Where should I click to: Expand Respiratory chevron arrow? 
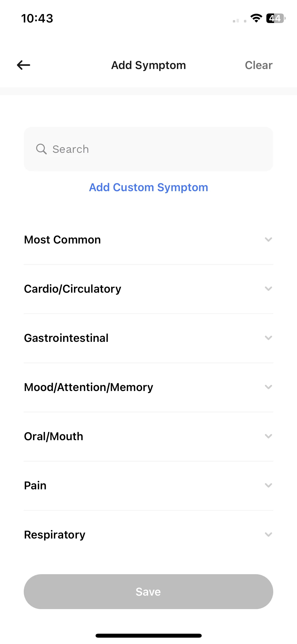tap(268, 535)
